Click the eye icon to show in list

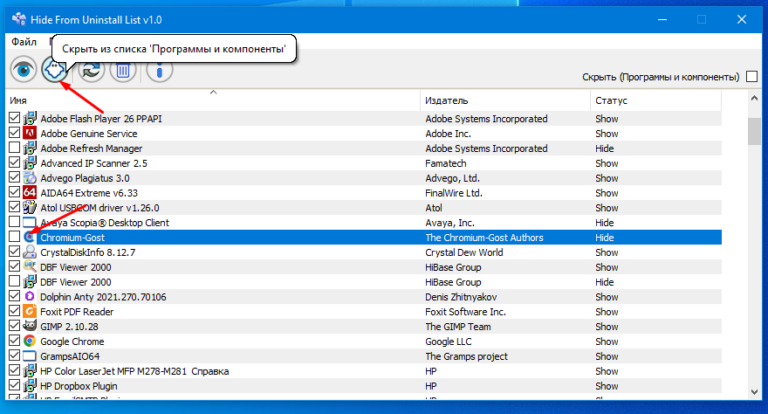(x=24, y=70)
